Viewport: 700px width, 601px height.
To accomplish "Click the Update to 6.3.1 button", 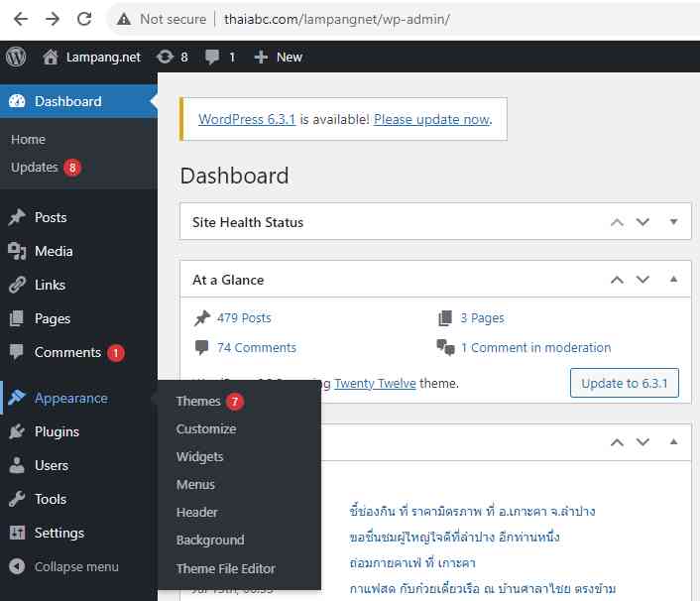I will point(624,383).
